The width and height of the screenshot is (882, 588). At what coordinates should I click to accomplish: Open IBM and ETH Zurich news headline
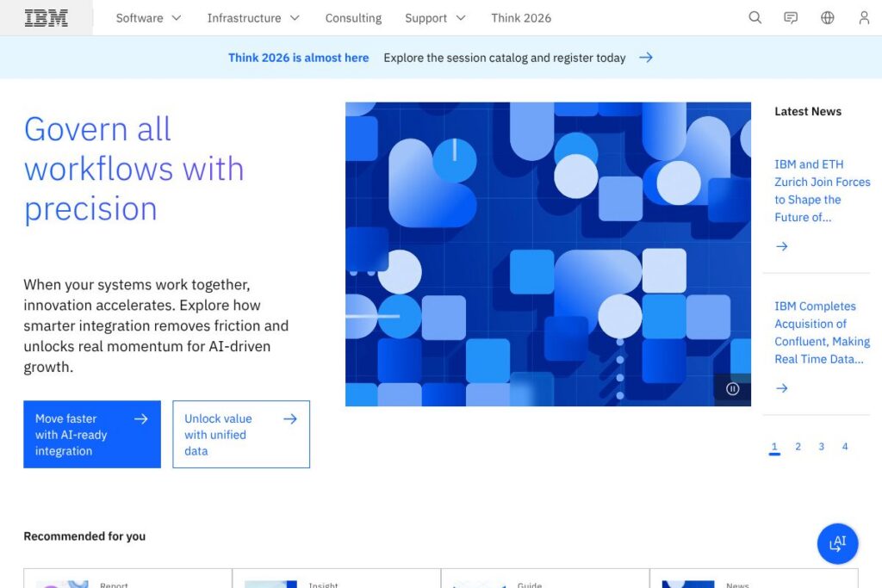click(x=822, y=190)
